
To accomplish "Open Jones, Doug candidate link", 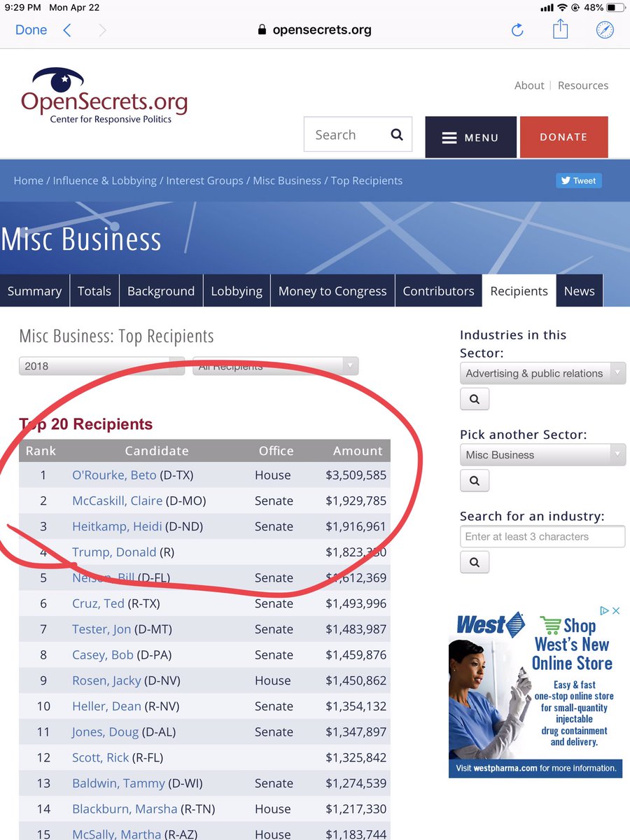I will [x=105, y=732].
